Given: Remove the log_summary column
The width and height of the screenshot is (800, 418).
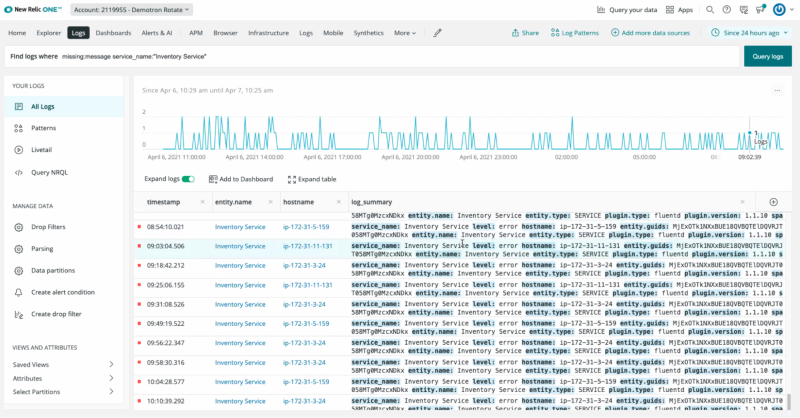Looking at the screenshot, I should tap(742, 202).
